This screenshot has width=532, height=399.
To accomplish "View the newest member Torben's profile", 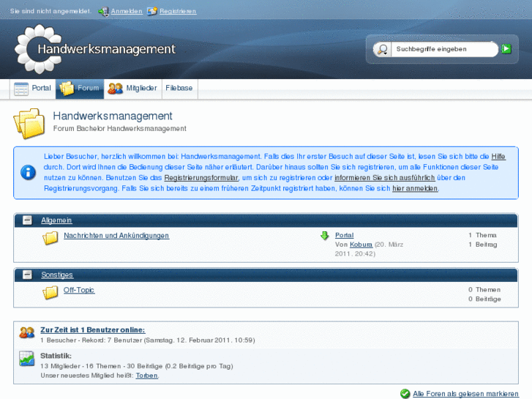I will pyautogui.click(x=146, y=376).
